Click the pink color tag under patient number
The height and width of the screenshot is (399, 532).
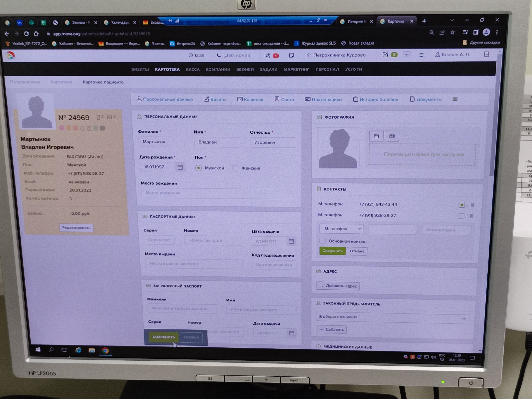coord(62,128)
